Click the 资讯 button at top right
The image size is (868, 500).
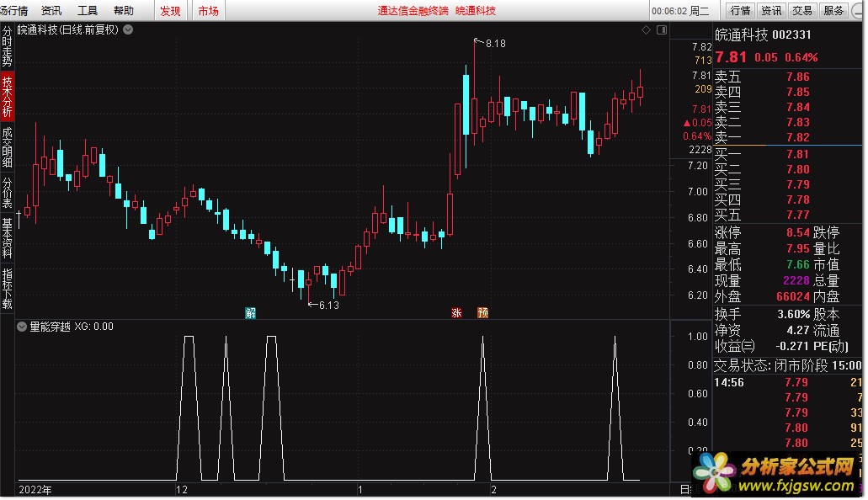coord(771,10)
